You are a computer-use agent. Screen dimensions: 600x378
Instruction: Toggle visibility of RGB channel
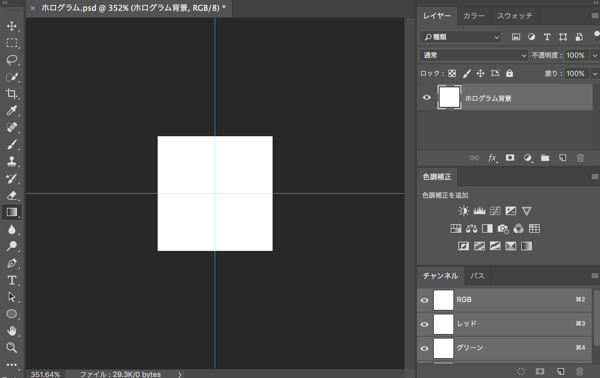pyautogui.click(x=424, y=300)
